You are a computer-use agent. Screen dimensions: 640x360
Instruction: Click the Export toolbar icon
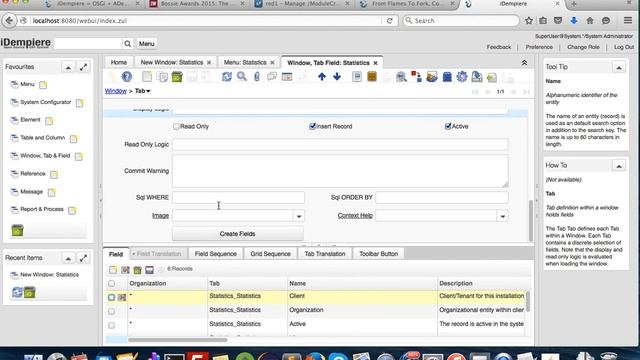coord(477,76)
